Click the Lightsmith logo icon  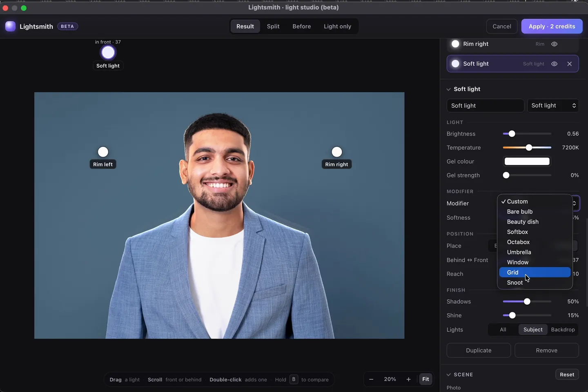point(10,26)
